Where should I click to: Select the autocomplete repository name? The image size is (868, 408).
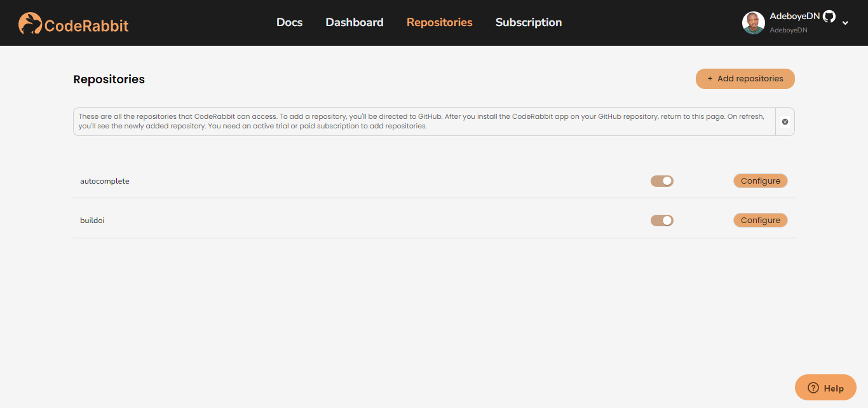pyautogui.click(x=104, y=181)
